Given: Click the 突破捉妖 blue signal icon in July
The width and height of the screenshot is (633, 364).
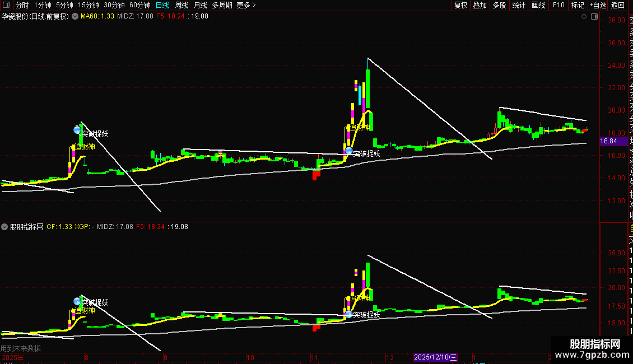Looking at the screenshot, I should (x=77, y=130).
